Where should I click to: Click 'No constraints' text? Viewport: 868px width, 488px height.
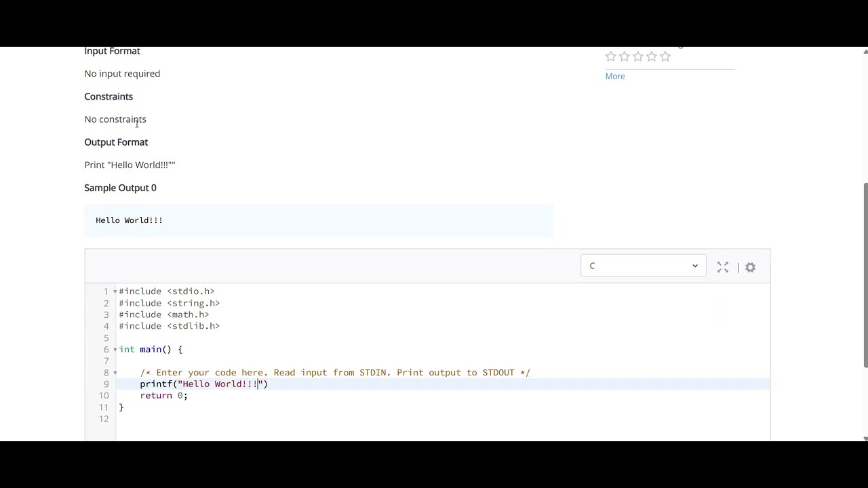(x=115, y=119)
